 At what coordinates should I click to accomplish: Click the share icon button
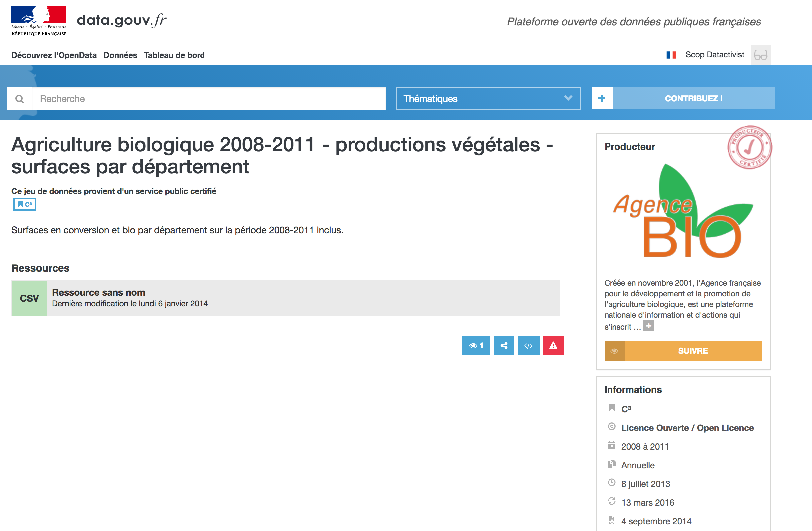pyautogui.click(x=504, y=346)
